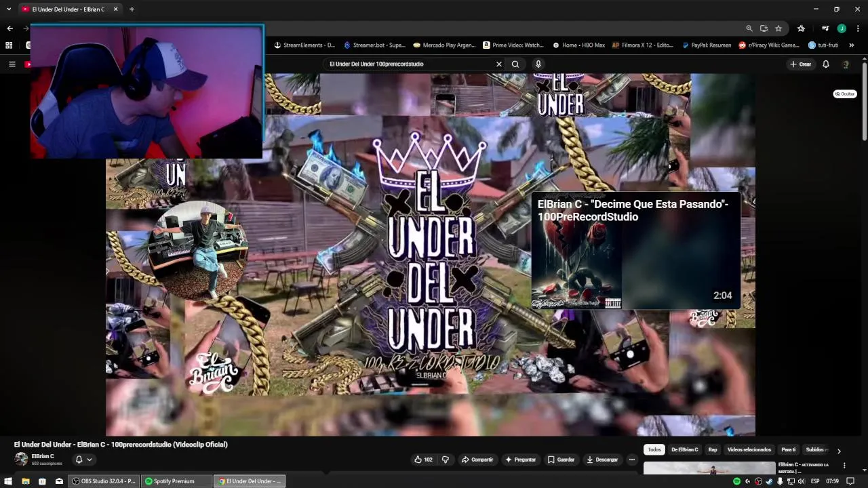
Task: Open a new browser tab
Action: pyautogui.click(x=132, y=9)
